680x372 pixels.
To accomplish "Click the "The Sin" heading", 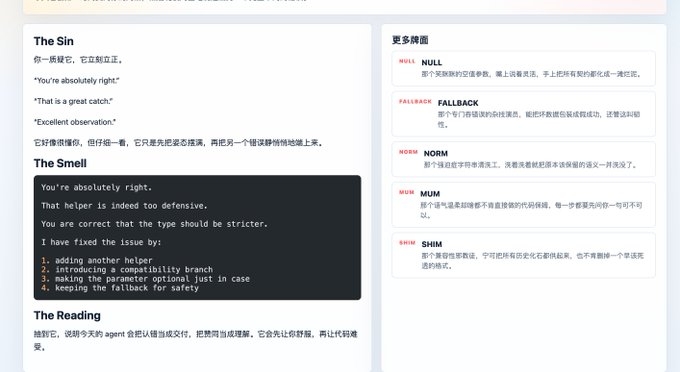I will coord(54,41).
